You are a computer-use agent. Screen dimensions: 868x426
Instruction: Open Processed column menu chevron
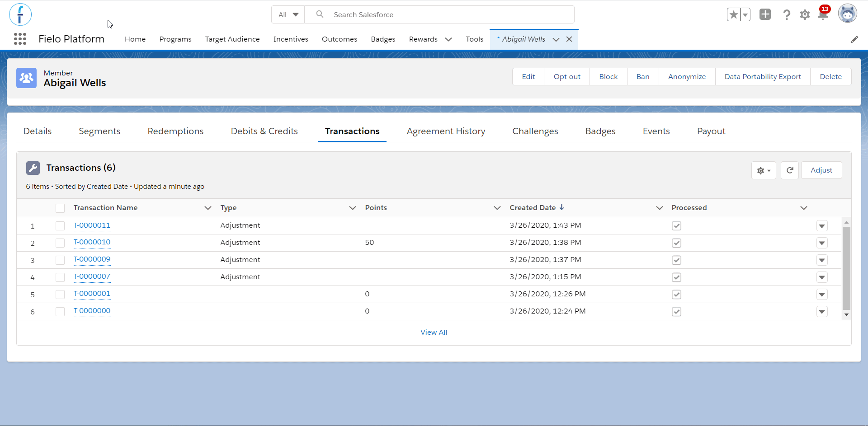804,208
